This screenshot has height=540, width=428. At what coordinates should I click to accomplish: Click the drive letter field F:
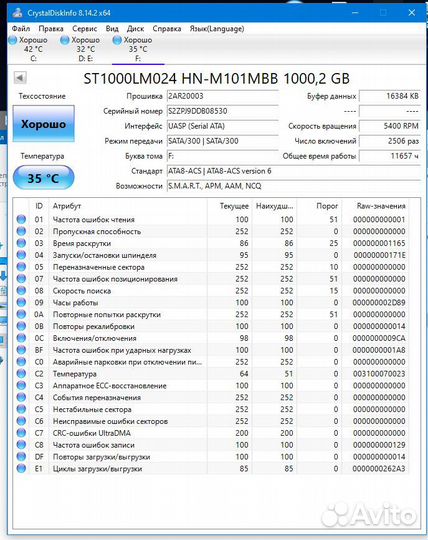[222, 156]
